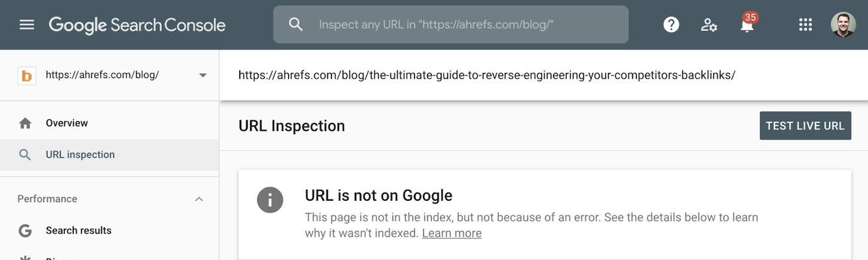
Task: Follow the Learn more link
Action: coord(452,233)
